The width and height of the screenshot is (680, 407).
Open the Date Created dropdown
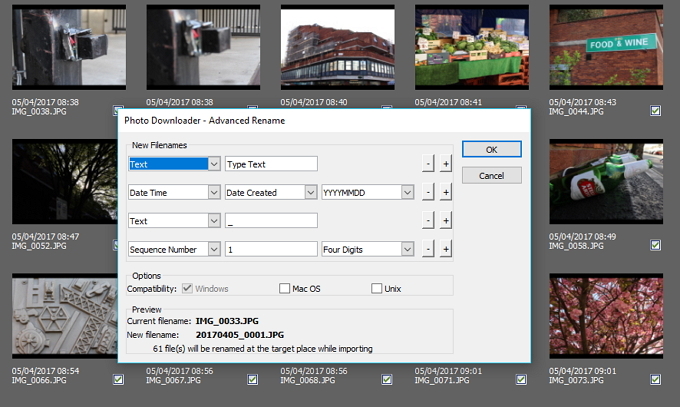[311, 192]
